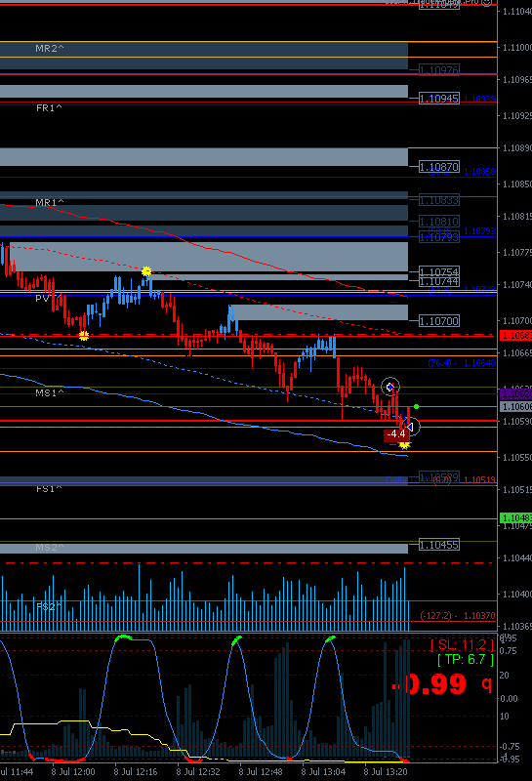532x781 pixels.
Task: Select the FR1^ pivot level label
Action: [49, 107]
